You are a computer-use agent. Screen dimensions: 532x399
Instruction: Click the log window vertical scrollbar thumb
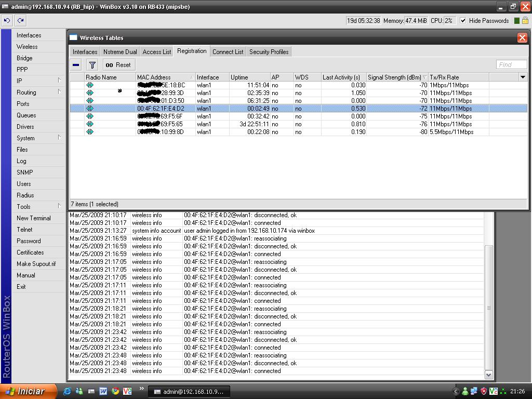click(x=488, y=308)
